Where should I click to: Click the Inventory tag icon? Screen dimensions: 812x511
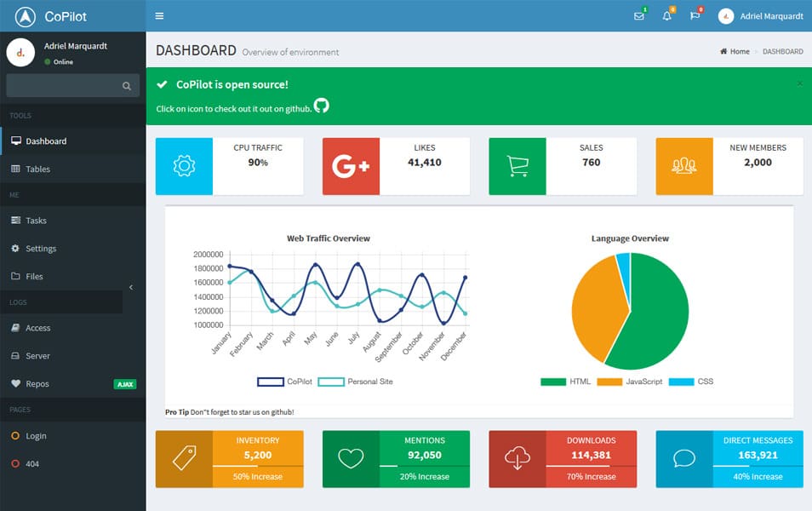coord(184,459)
